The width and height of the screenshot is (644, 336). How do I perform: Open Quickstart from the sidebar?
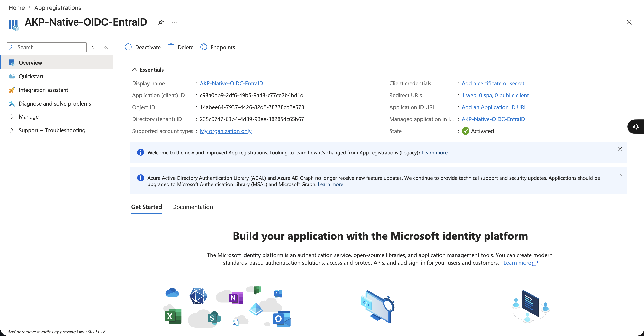point(31,76)
